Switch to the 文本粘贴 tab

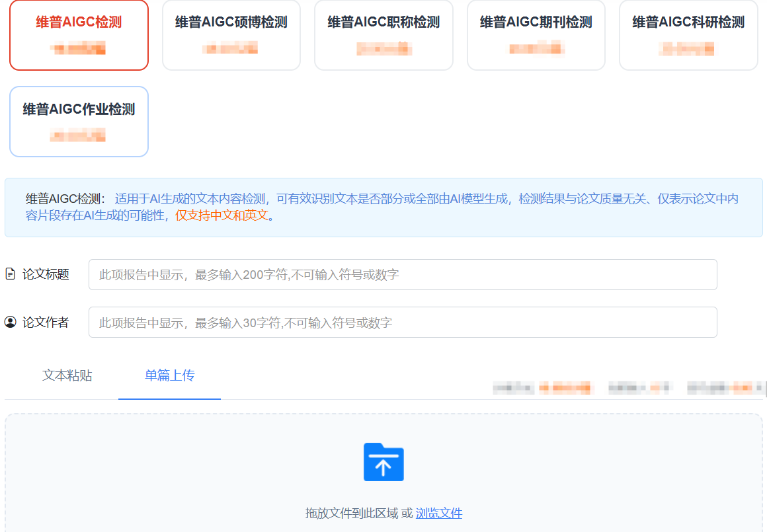(67, 375)
